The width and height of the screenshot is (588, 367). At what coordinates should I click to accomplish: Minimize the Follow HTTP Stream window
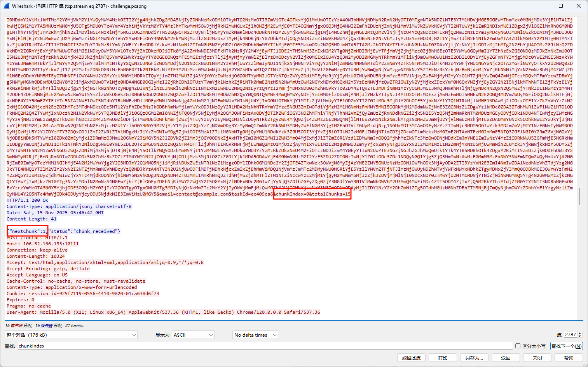pos(543,6)
